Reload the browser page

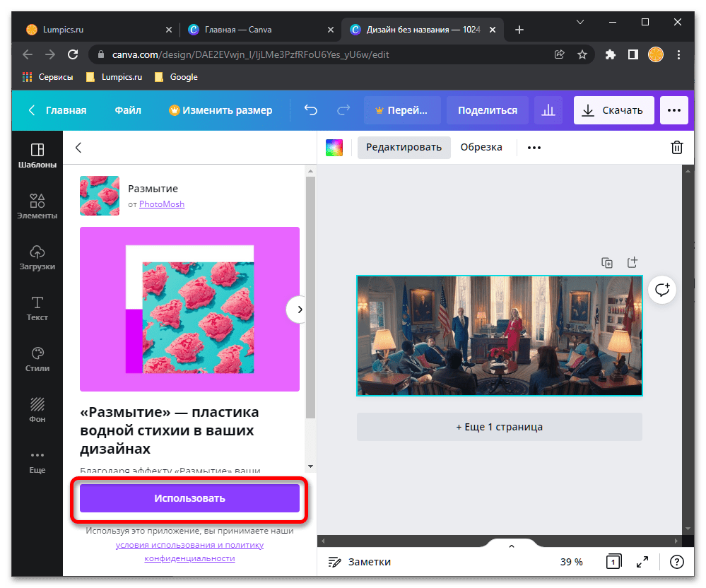tap(73, 54)
